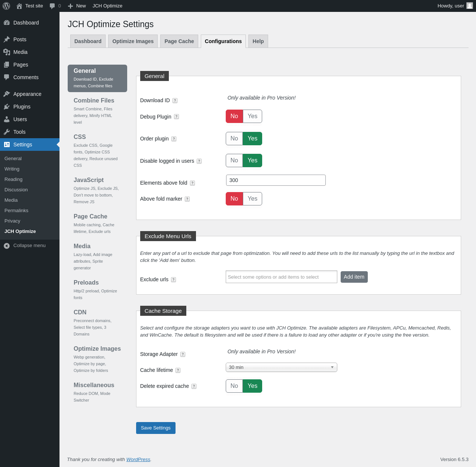Click the help icon beside Exclude urls
Image resolution: width=476 pixels, height=467 pixels.
click(x=173, y=280)
